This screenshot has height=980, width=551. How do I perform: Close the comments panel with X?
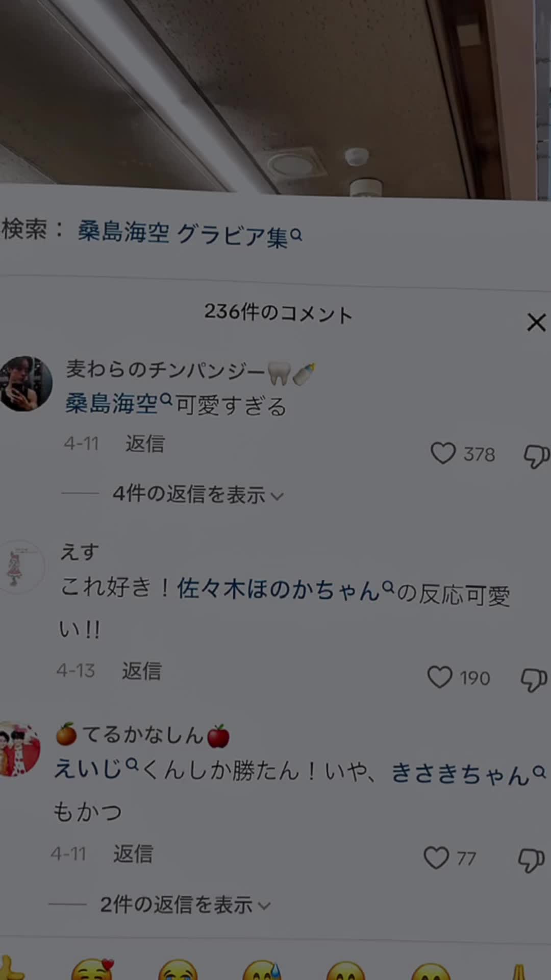pyautogui.click(x=536, y=323)
